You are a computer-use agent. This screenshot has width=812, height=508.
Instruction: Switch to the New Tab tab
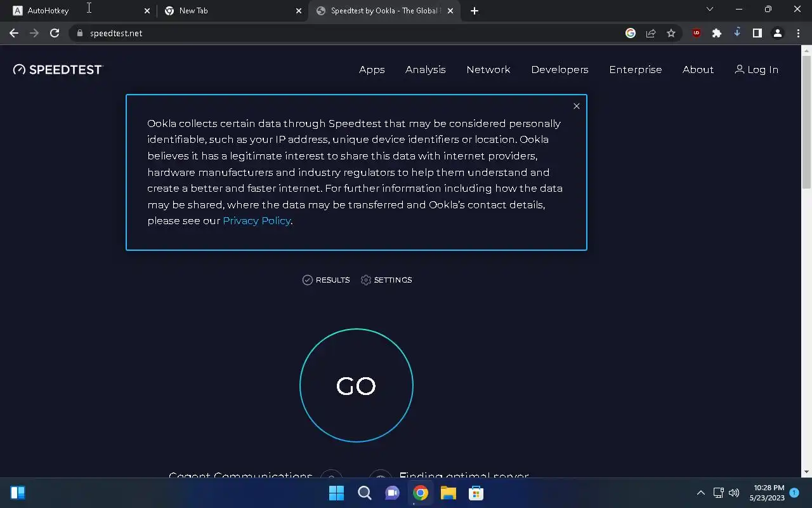click(232, 11)
